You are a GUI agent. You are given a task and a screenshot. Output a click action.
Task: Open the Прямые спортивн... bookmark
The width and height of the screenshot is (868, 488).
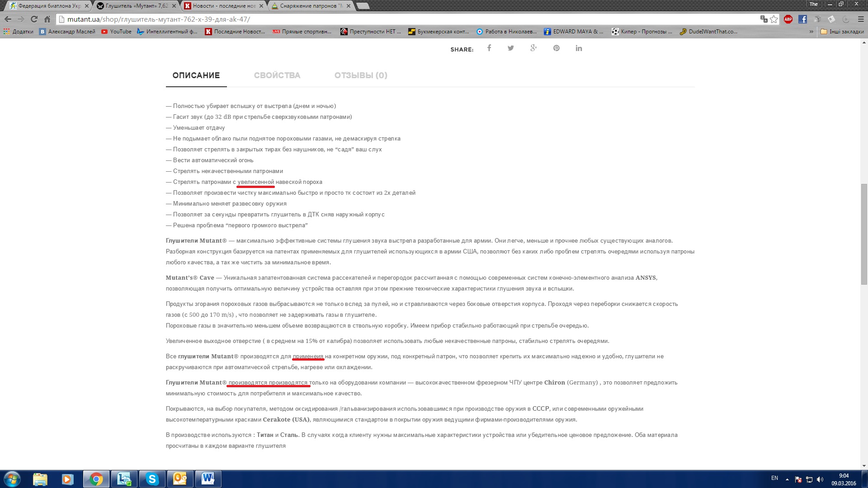(x=302, y=32)
